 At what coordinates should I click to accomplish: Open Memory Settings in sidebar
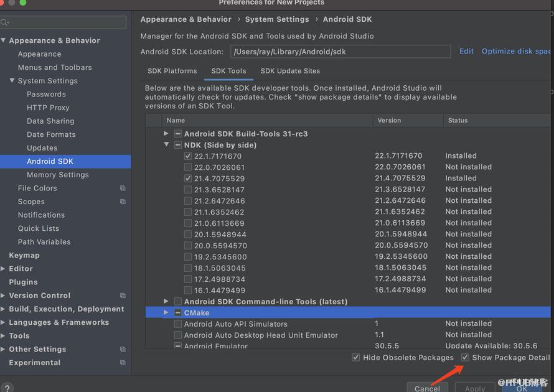[58, 175]
